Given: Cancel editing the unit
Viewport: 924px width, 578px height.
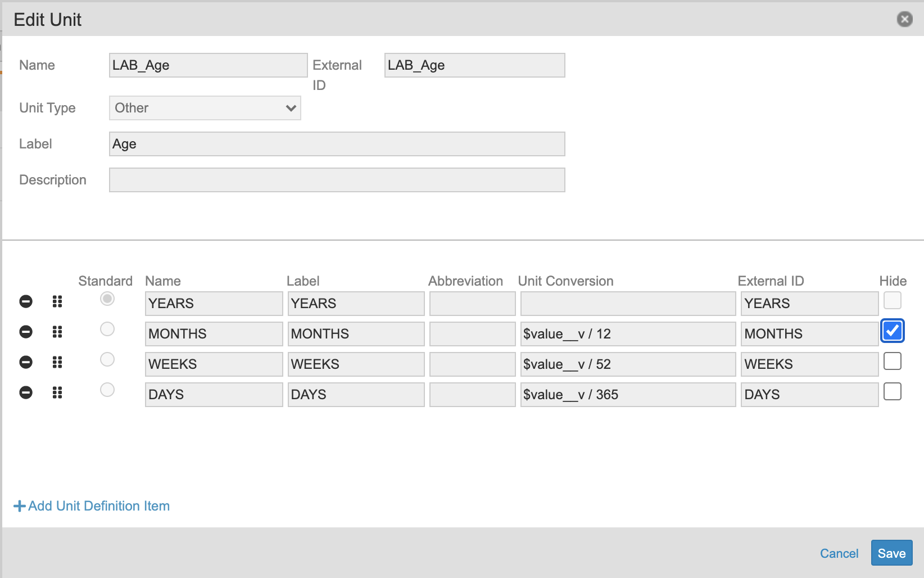Looking at the screenshot, I should click(839, 553).
